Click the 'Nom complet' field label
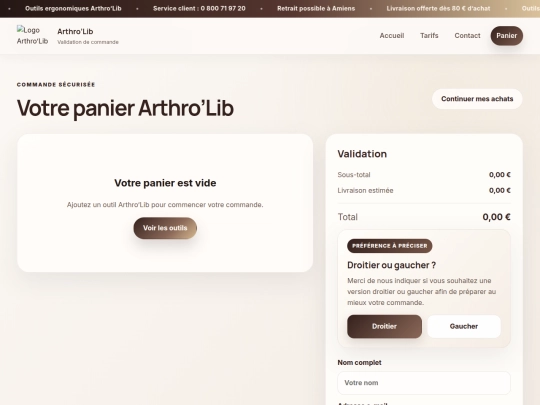This screenshot has width=540, height=405. [x=359, y=362]
